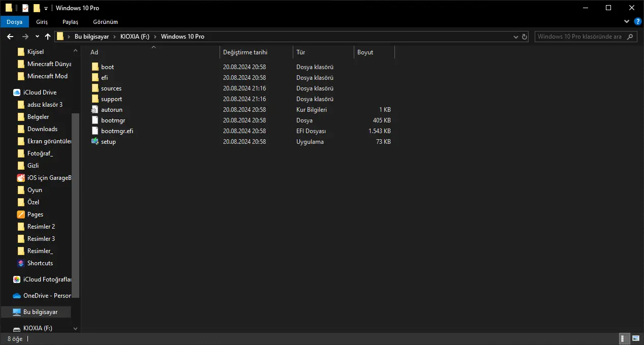Image resolution: width=644 pixels, height=345 pixels.
Task: Refresh the Windows 10 Pro folder
Action: (x=525, y=37)
